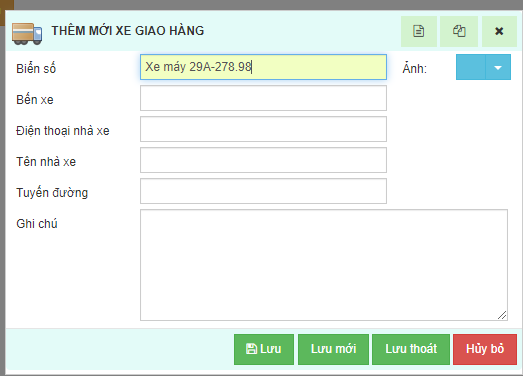Close the Thêm mới xe giao hàng dialog
This screenshot has width=523, height=376.
point(499,31)
